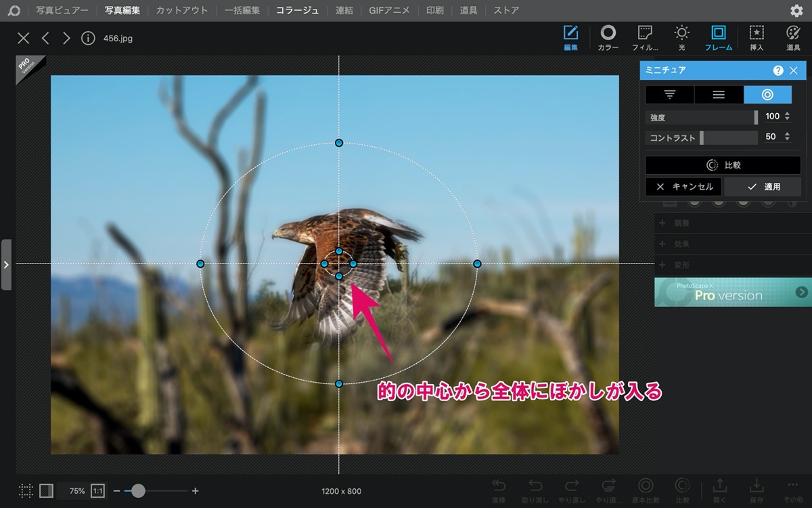812x508 pixels.
Task: Toggle the split compare view icon
Action: [46, 490]
